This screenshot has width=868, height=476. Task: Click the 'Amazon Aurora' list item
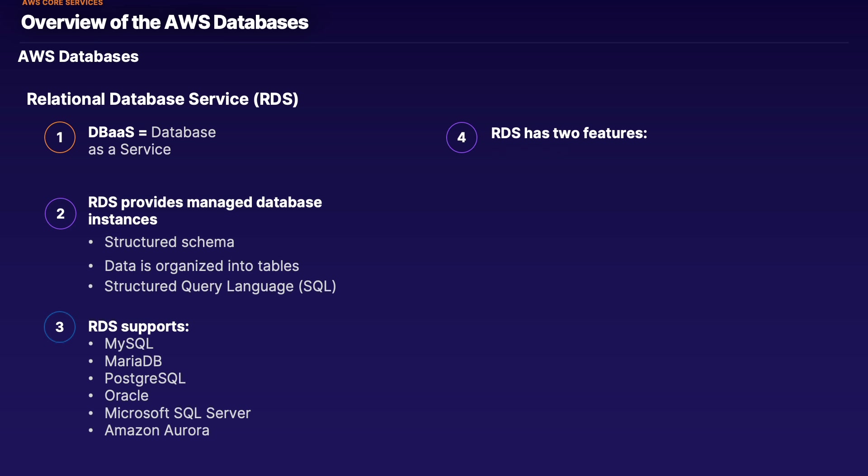(x=157, y=430)
